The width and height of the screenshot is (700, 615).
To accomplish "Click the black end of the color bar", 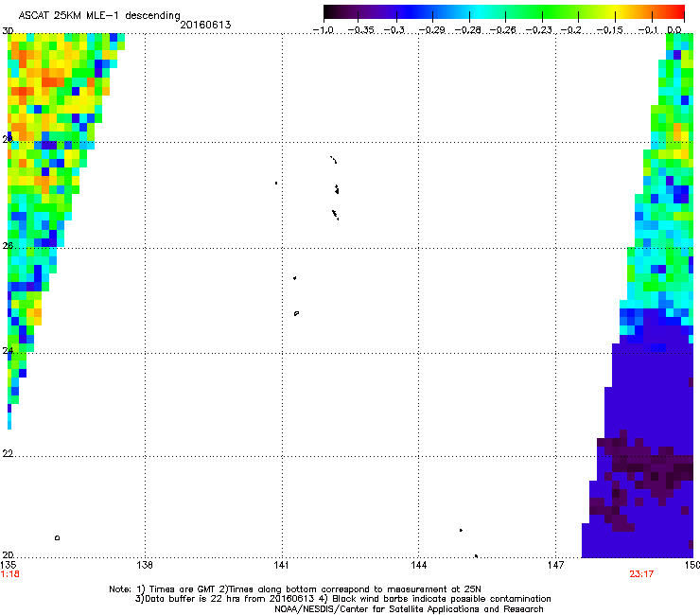I will pyautogui.click(x=331, y=11).
